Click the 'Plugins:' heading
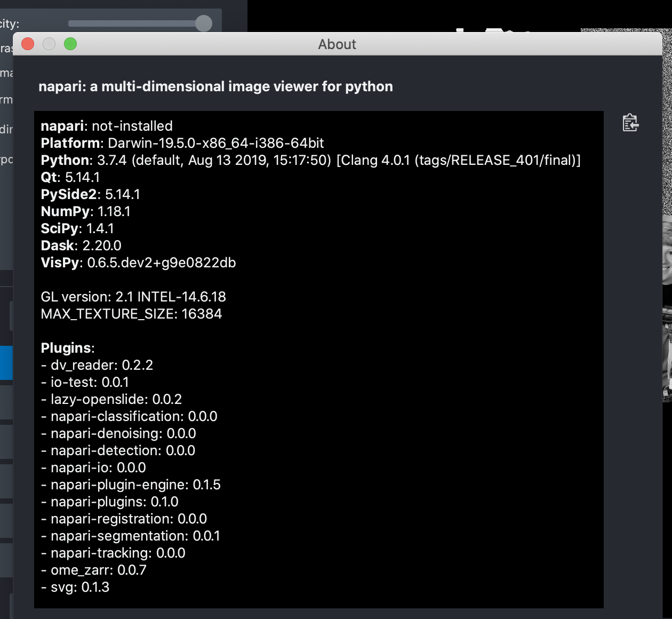This screenshot has width=672, height=619. click(x=68, y=348)
